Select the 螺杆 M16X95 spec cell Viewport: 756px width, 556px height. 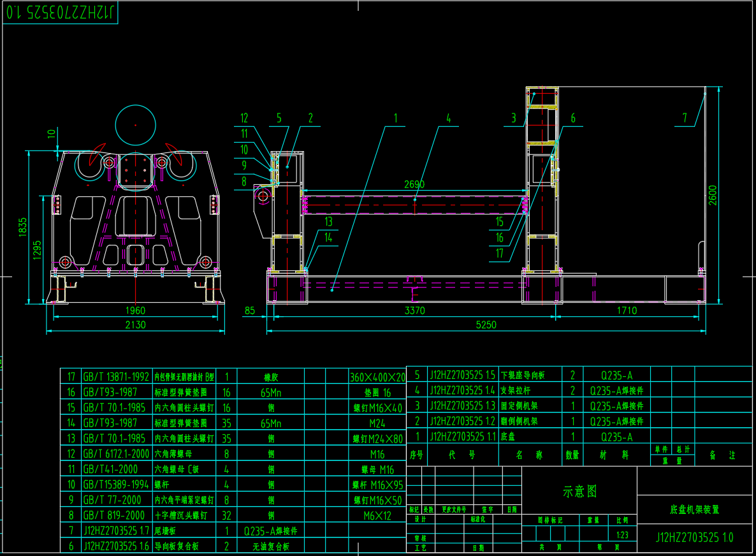(x=377, y=485)
